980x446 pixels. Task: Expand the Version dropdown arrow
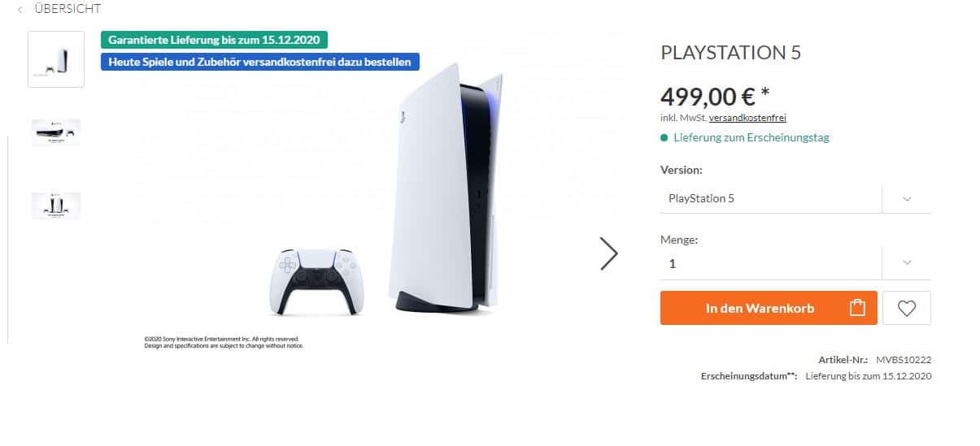(907, 198)
